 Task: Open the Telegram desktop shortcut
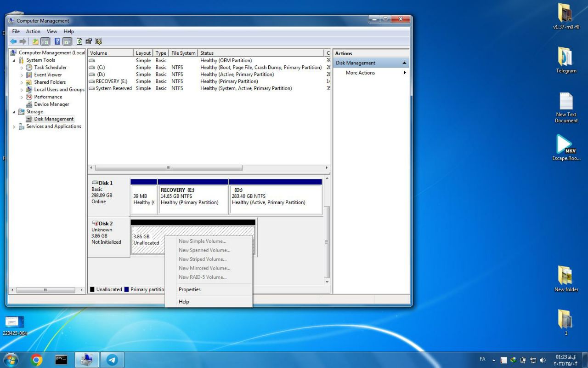pyautogui.click(x=566, y=60)
